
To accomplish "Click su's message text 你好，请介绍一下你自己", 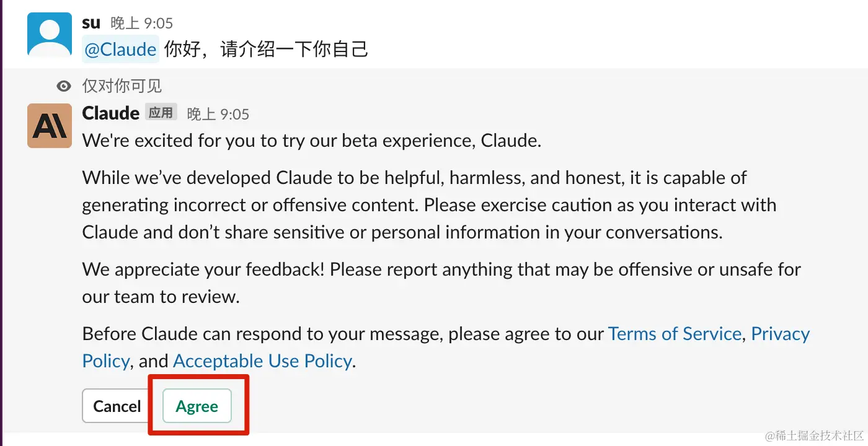I will pos(267,49).
